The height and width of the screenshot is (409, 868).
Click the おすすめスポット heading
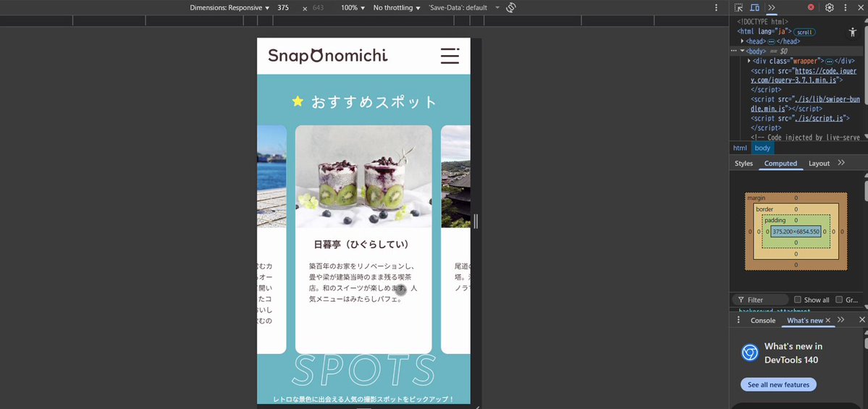[374, 102]
